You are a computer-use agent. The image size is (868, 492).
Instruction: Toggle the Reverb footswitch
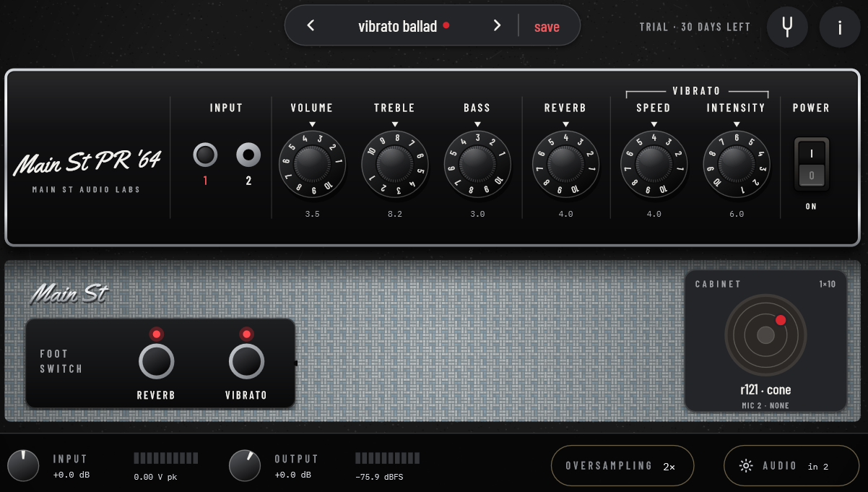click(156, 361)
